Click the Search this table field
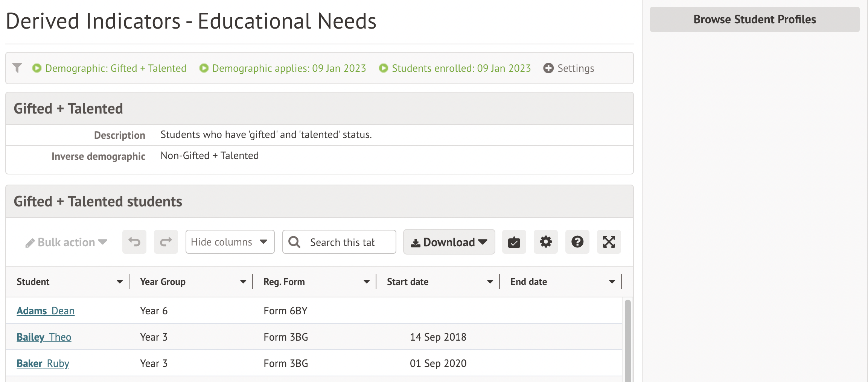This screenshot has height=382, width=868. 343,242
